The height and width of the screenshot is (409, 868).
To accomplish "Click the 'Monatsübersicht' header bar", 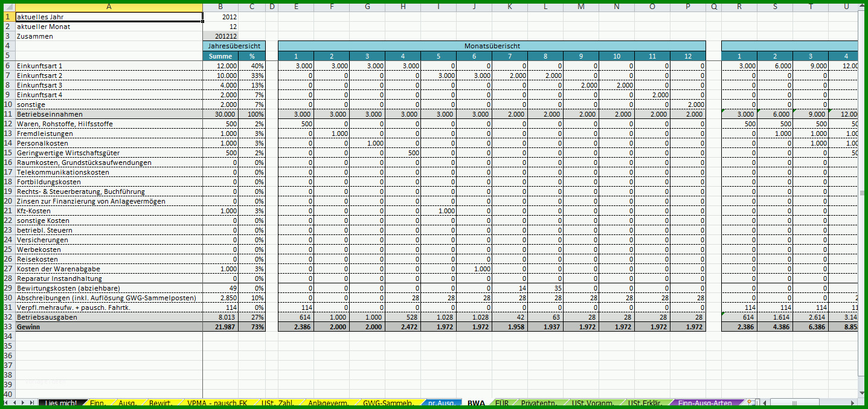I will coord(492,46).
